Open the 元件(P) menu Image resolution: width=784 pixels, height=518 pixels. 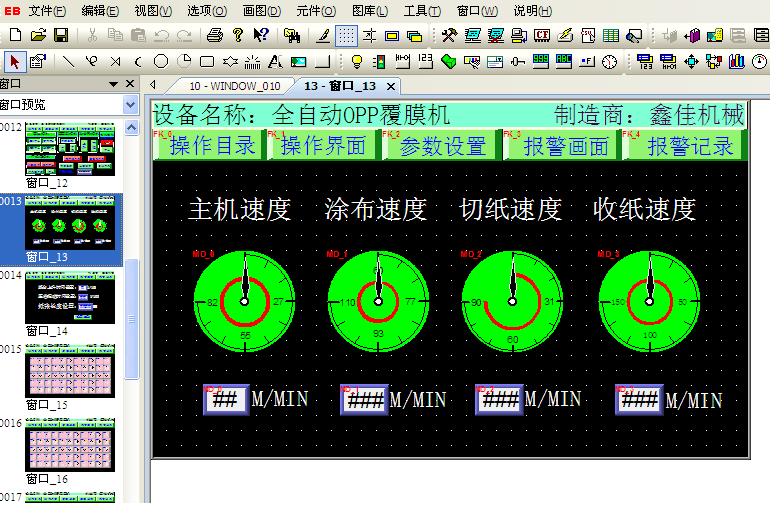point(314,11)
